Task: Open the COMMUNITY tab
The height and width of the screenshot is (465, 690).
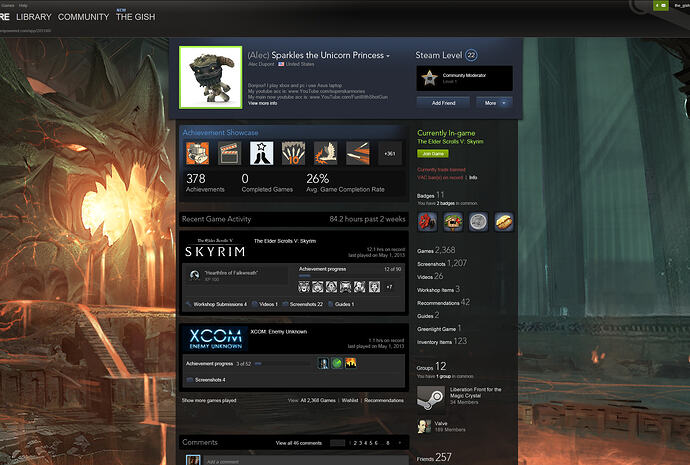Action: [x=83, y=17]
